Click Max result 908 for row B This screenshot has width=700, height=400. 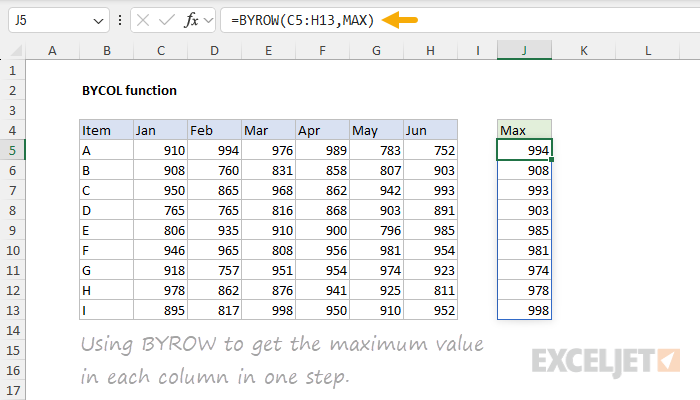[x=525, y=171]
